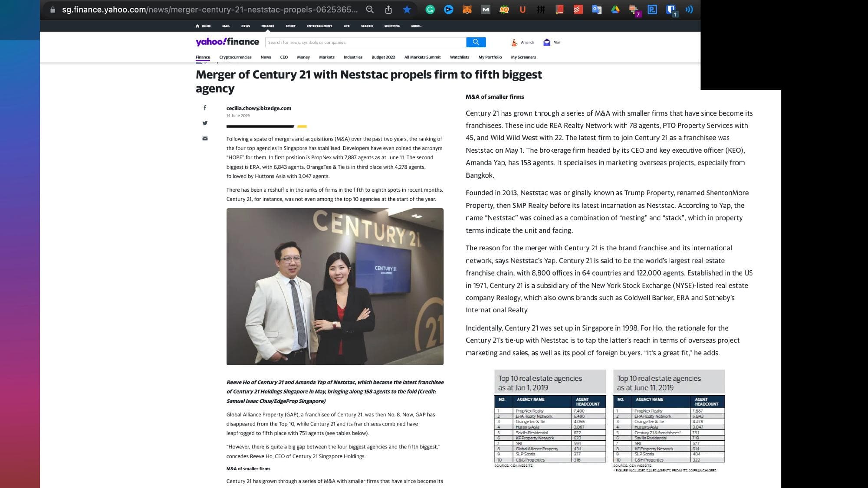The width and height of the screenshot is (868, 488).
Task: Click the right-column heading M&A of smaller firms
Action: coord(495,97)
